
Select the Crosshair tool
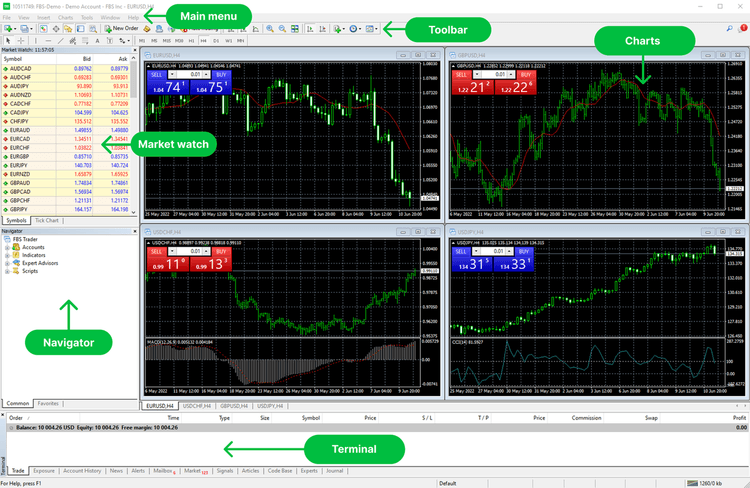pos(21,41)
